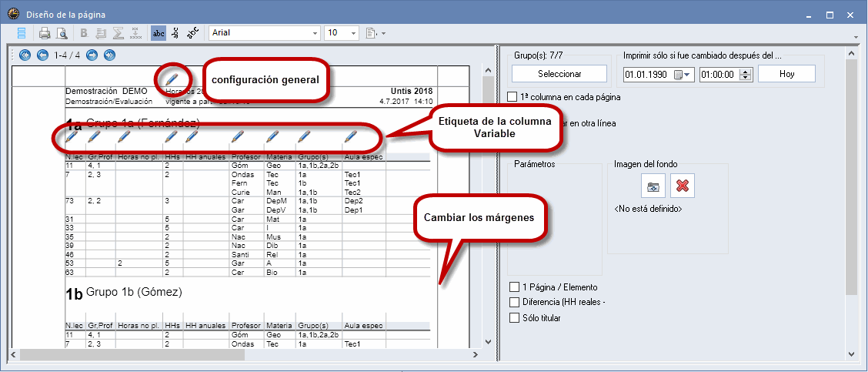Go to previous preview page
The height and width of the screenshot is (372, 868).
click(x=42, y=55)
